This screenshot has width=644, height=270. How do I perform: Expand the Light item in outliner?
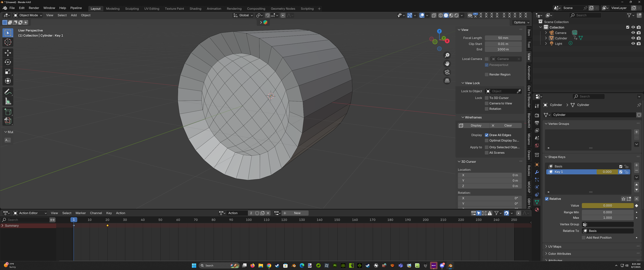tap(546, 43)
